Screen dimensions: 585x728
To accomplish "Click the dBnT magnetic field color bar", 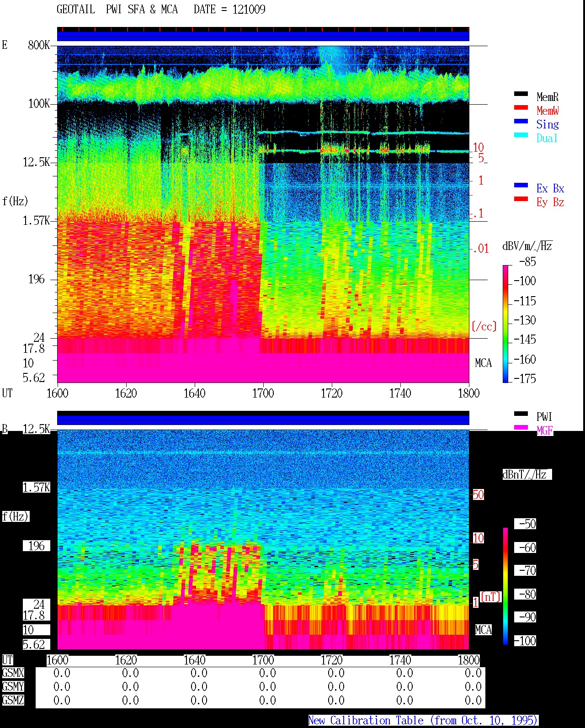I will pos(505,586).
